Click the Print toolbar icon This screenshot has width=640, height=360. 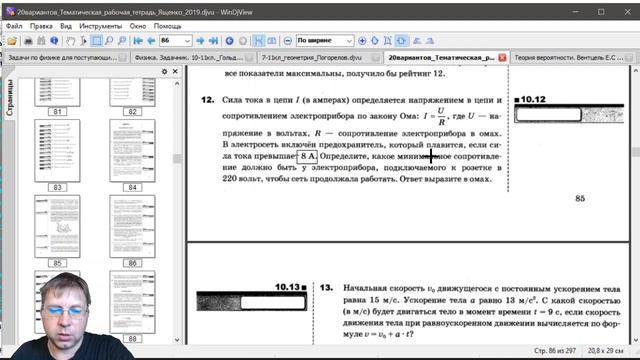click(28, 41)
